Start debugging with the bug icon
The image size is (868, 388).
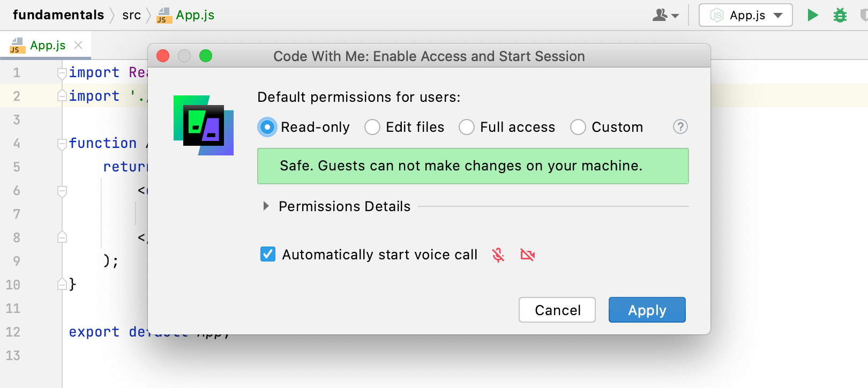840,15
